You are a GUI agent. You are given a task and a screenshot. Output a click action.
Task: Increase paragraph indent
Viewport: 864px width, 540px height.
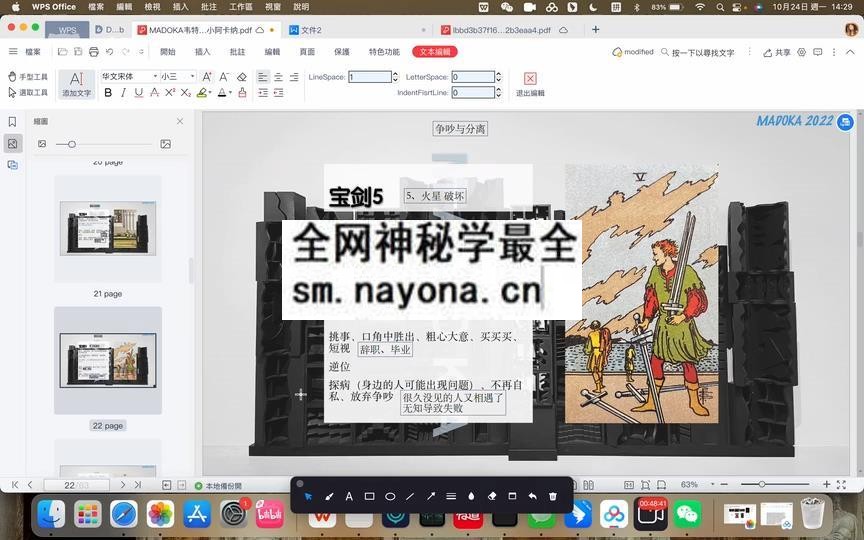click(x=263, y=93)
